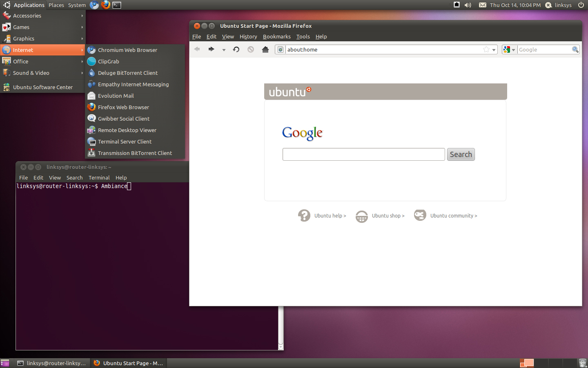Click Firefox back arrow button

click(x=197, y=49)
